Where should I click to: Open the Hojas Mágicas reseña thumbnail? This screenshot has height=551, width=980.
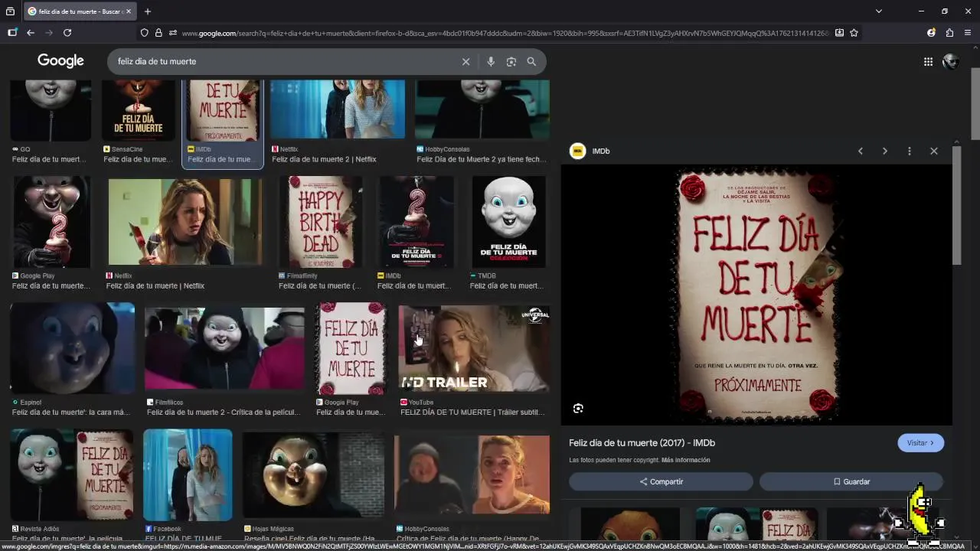pos(313,475)
